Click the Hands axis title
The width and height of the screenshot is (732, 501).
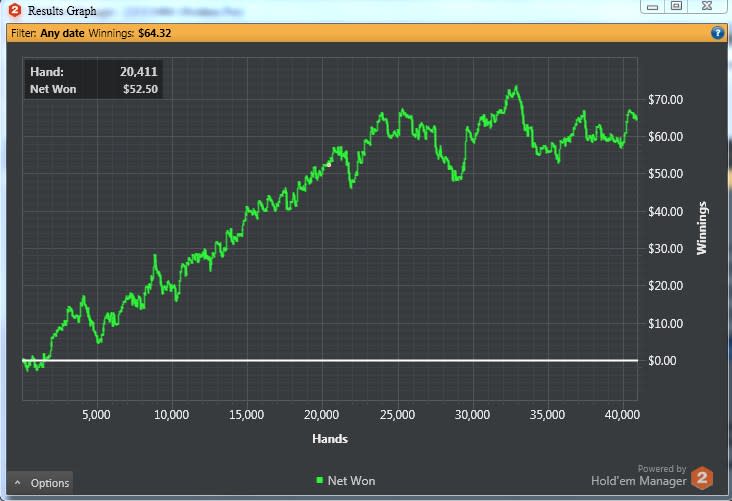tap(330, 439)
